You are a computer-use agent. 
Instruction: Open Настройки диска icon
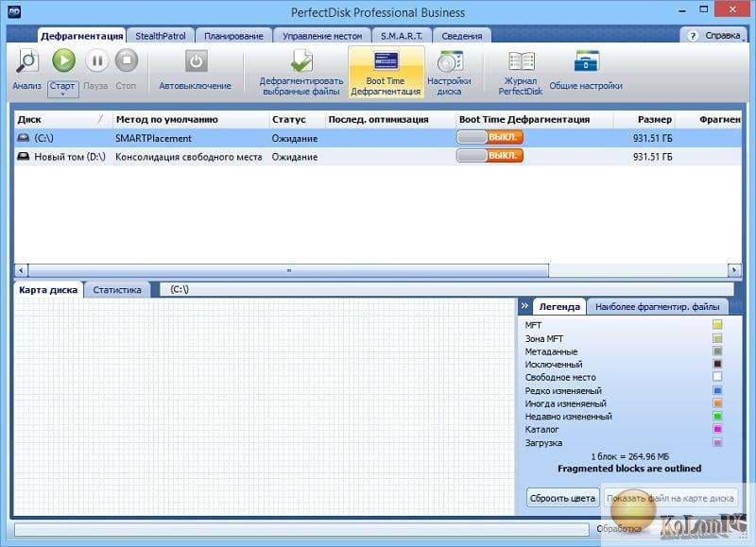pyautogui.click(x=450, y=61)
